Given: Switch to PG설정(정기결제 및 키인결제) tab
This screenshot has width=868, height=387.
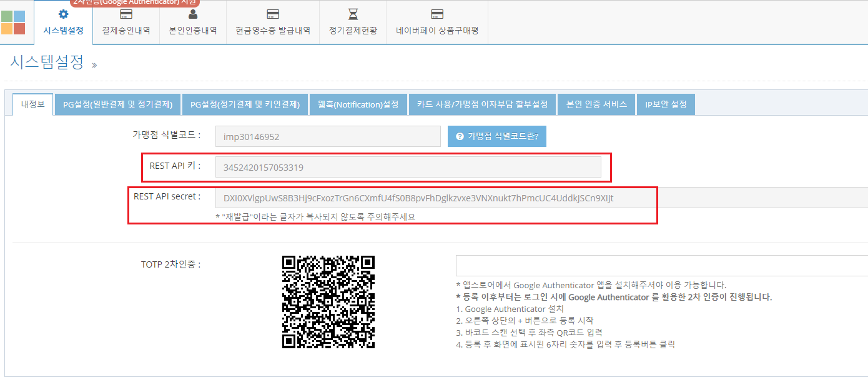Looking at the screenshot, I should click(x=245, y=104).
